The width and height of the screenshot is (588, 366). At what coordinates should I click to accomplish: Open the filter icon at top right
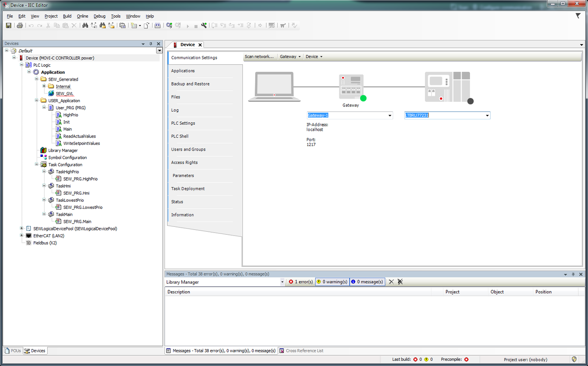pos(578,16)
